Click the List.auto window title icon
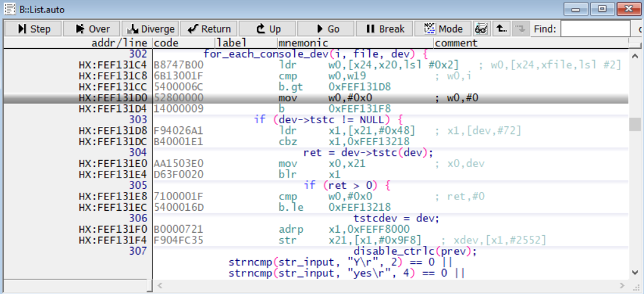This screenshot has width=644, height=294. pyautogui.click(x=9, y=9)
